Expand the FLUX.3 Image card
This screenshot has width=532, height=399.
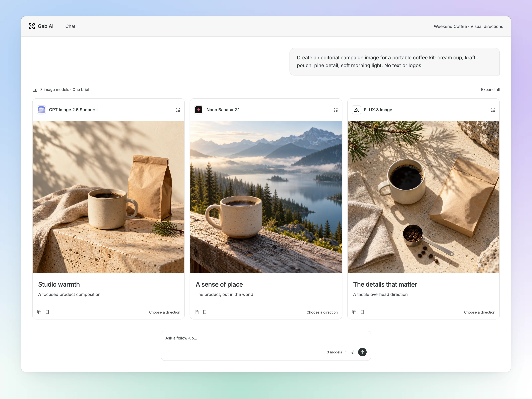(x=493, y=110)
